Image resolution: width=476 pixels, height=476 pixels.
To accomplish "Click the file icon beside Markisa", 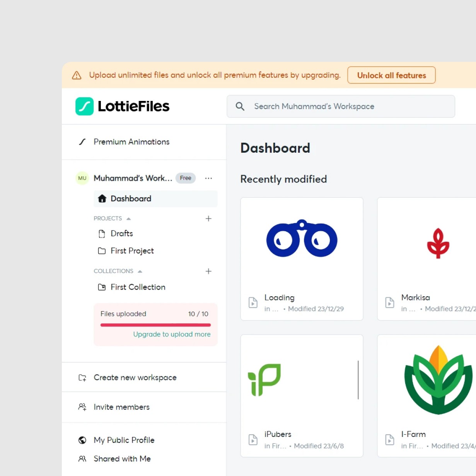I will pyautogui.click(x=390, y=302).
